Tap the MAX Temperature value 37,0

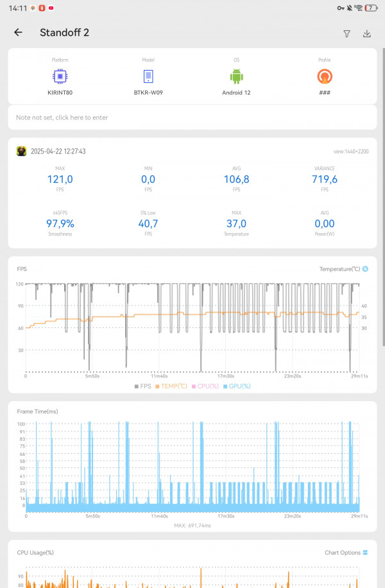[x=237, y=223]
